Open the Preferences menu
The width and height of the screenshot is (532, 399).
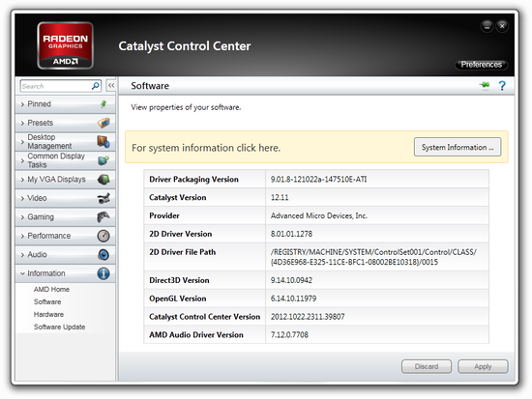tap(481, 65)
